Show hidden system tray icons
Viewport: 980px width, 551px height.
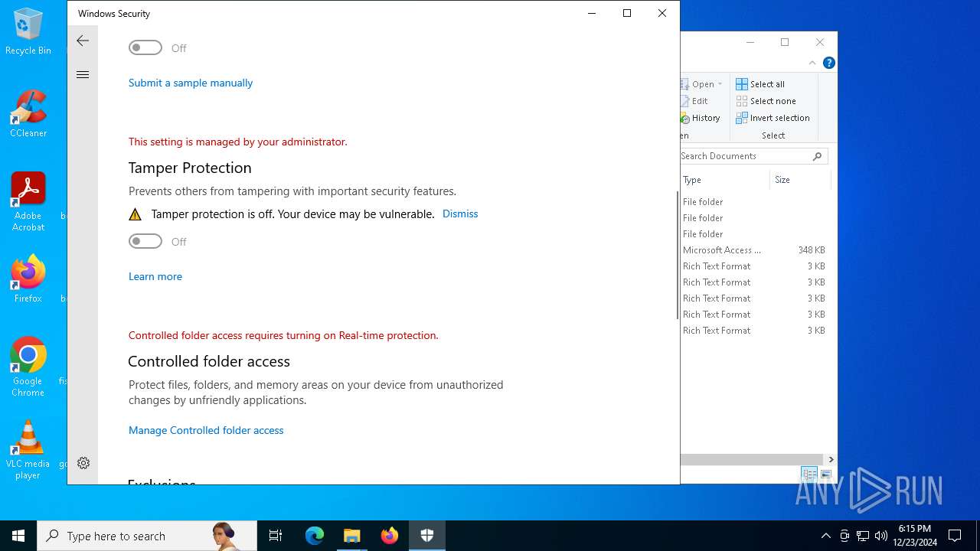tap(825, 536)
